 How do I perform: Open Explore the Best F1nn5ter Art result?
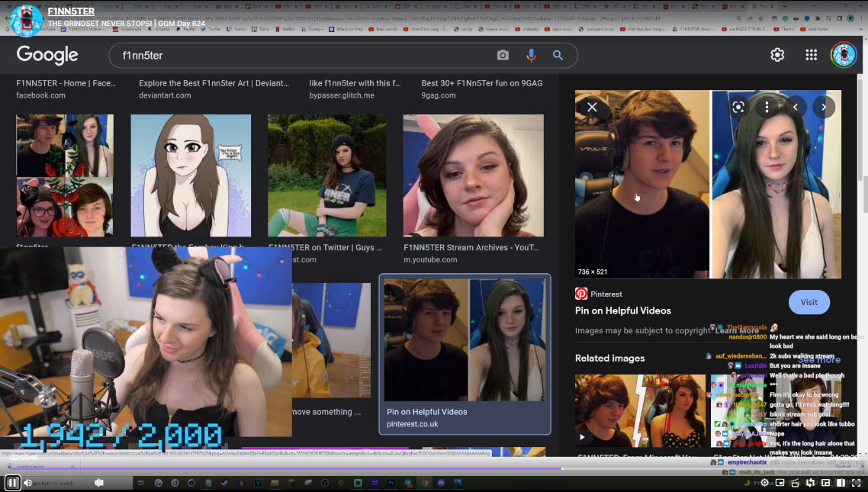click(x=214, y=83)
